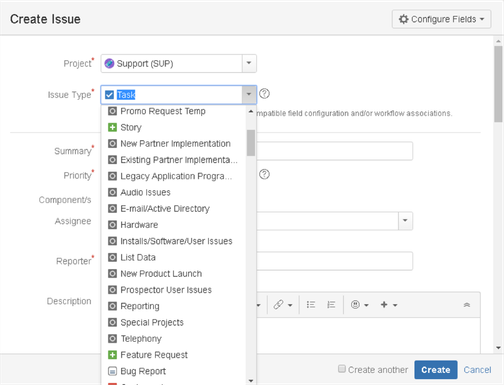The image size is (504, 385).
Task: Choose New Product Launch option
Action: [x=173, y=274]
